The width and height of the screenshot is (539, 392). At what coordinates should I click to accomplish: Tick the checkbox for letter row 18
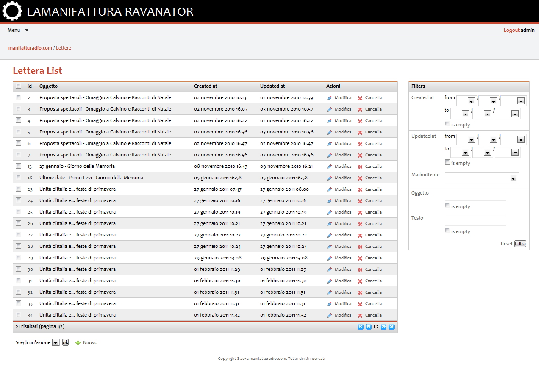click(x=18, y=178)
